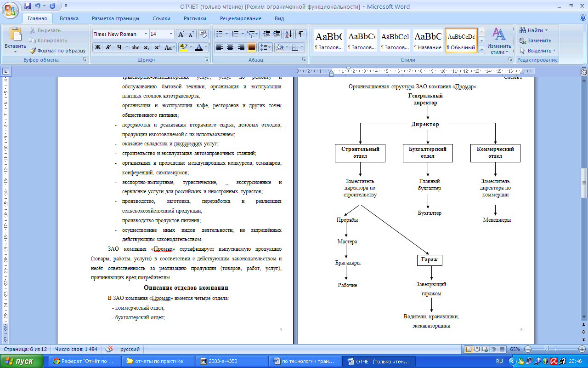Toggle strikethrough abc formatting

[x=136, y=47]
